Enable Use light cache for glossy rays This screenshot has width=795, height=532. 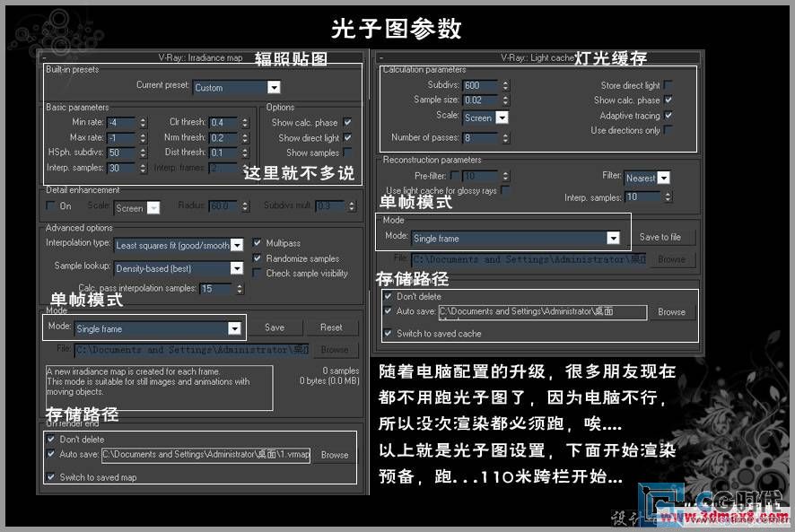(505, 189)
